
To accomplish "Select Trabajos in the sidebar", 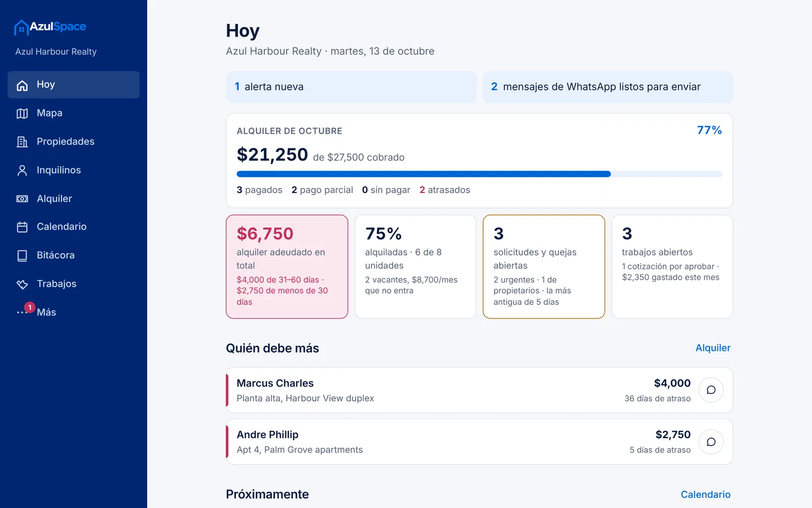I will coord(74,284).
